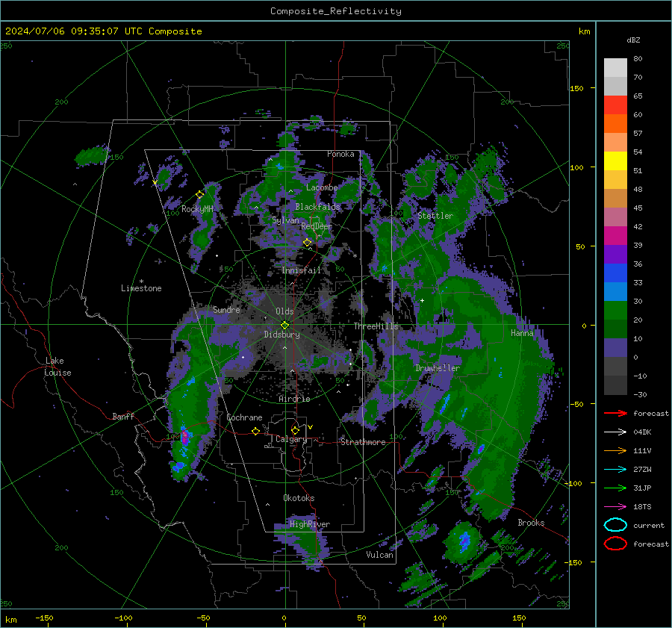
Task: Click the Didsbury city label
Action: (x=281, y=335)
